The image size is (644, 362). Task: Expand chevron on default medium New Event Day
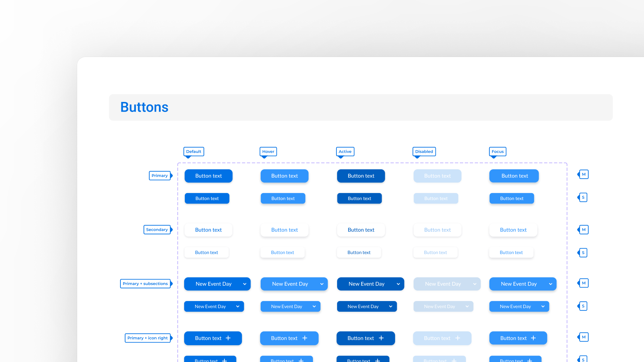245,284
